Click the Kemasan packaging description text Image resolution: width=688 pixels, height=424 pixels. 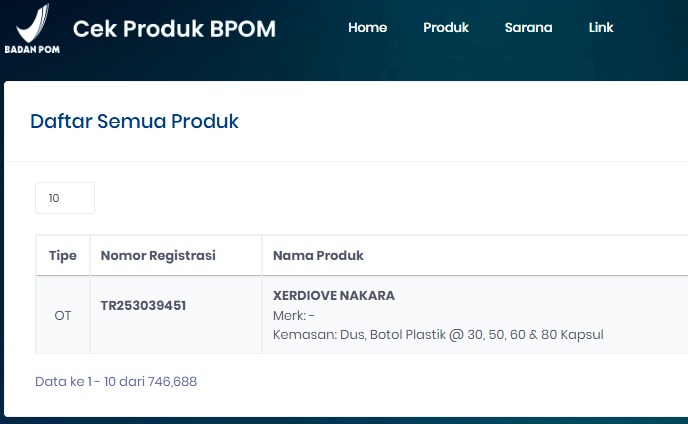tap(438, 334)
